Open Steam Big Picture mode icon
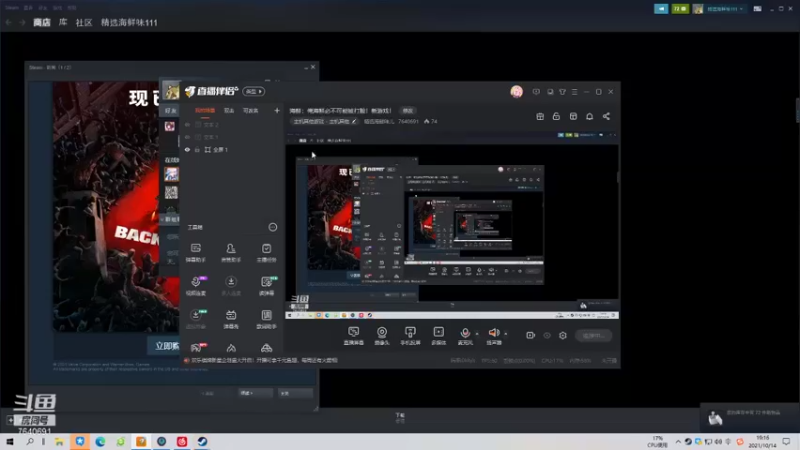 [758, 9]
